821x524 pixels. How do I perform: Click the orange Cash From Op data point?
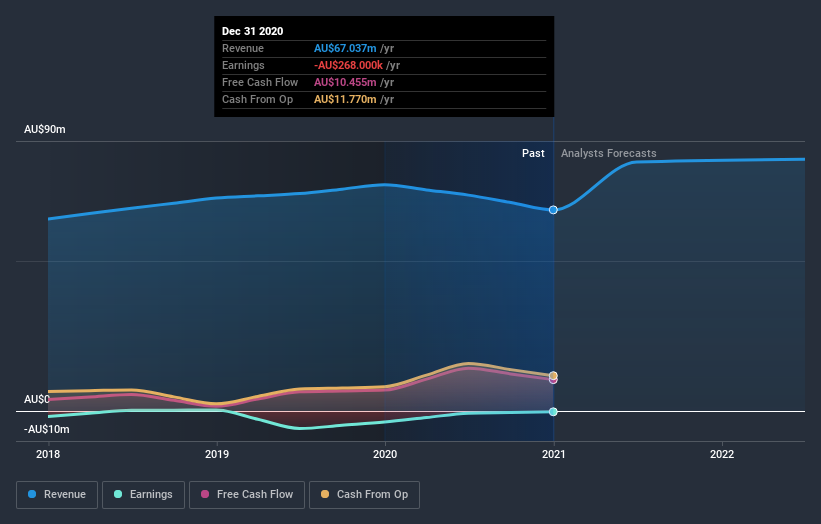click(553, 375)
